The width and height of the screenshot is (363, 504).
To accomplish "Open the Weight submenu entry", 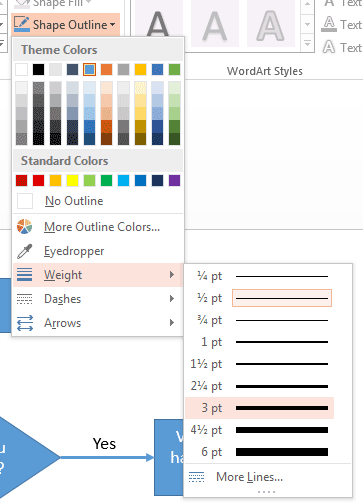I will [98, 275].
